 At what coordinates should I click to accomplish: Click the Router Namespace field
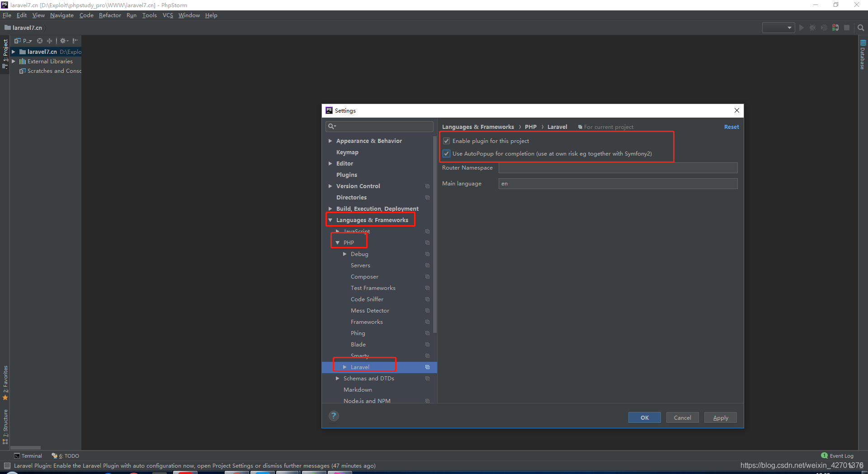tap(618, 168)
